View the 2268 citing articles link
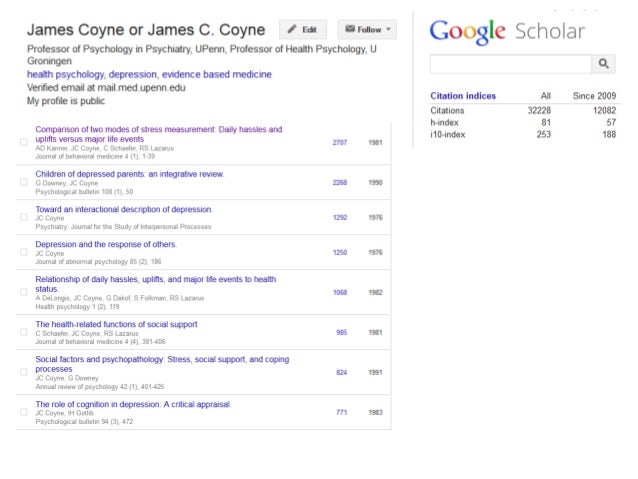The width and height of the screenshot is (638, 479). (x=340, y=183)
